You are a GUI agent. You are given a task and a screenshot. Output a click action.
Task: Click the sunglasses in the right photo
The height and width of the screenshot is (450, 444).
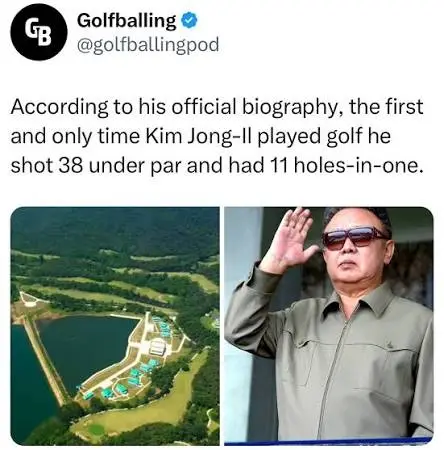pos(355,237)
